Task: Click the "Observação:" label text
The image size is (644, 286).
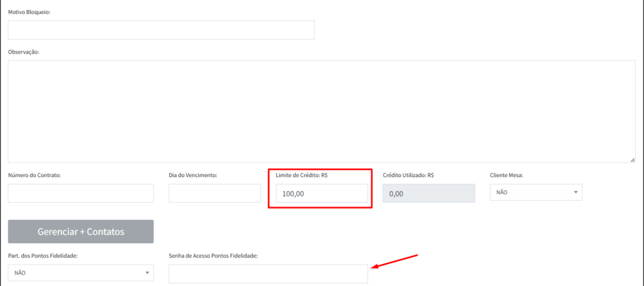Action: (x=24, y=52)
